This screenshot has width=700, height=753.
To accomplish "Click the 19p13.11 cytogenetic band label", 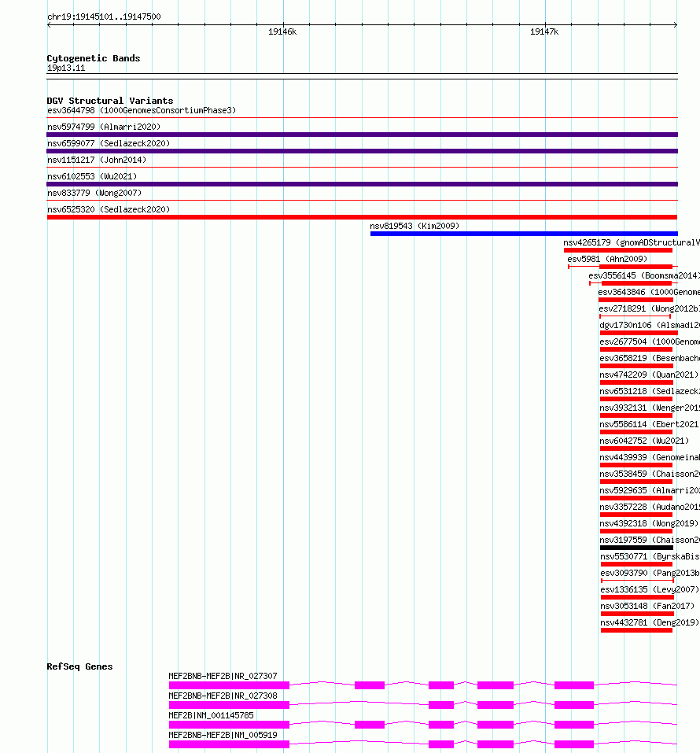I will coord(66,68).
